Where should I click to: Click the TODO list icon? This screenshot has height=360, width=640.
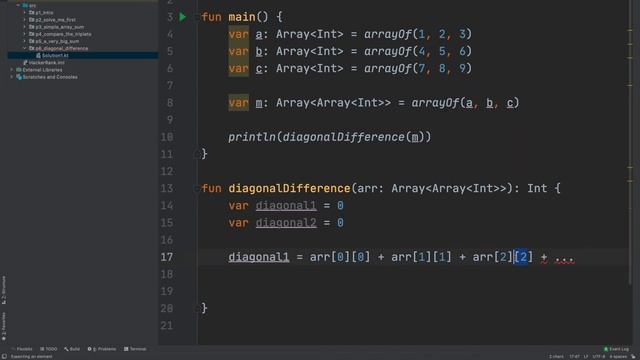tap(42, 349)
